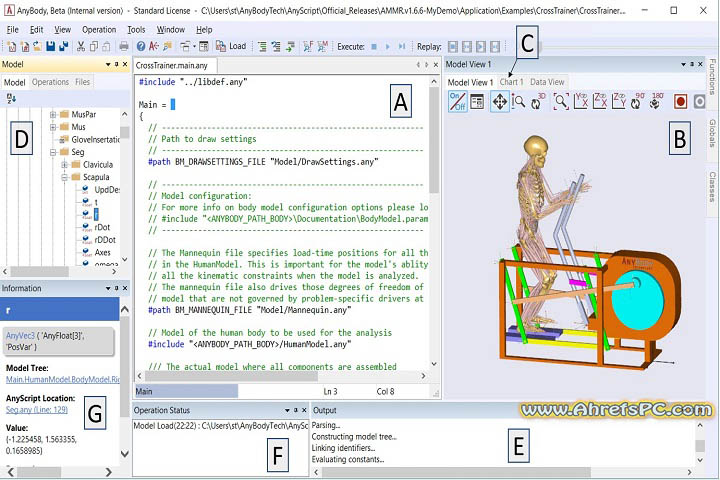Click the Zoom to fit all icon
The width and height of the screenshot is (720, 480).
coord(561,102)
